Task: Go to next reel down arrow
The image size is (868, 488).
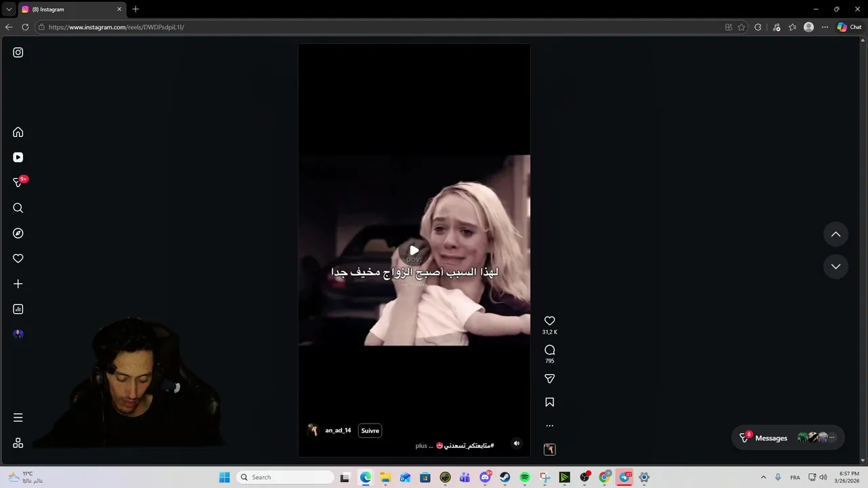Action: point(836,266)
